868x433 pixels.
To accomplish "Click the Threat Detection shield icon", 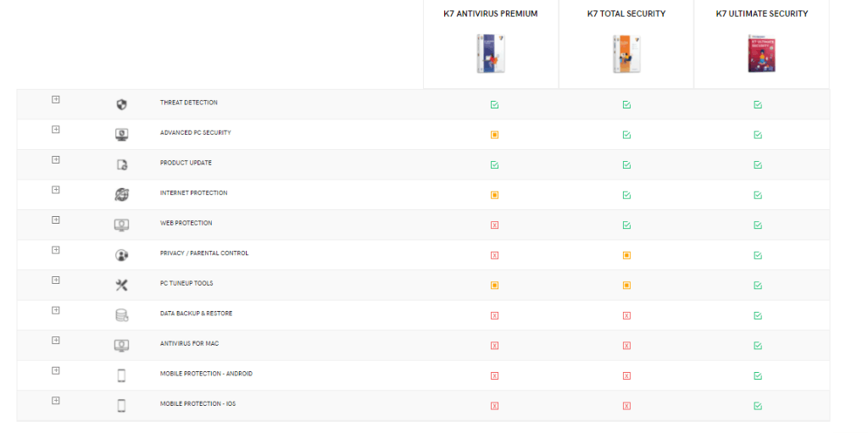I will pyautogui.click(x=121, y=104).
